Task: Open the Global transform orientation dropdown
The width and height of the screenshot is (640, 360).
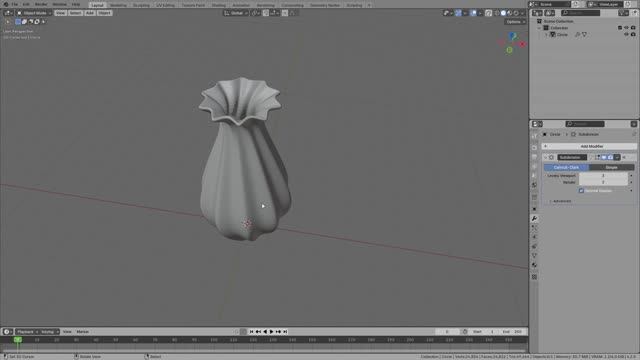Action: [236, 13]
